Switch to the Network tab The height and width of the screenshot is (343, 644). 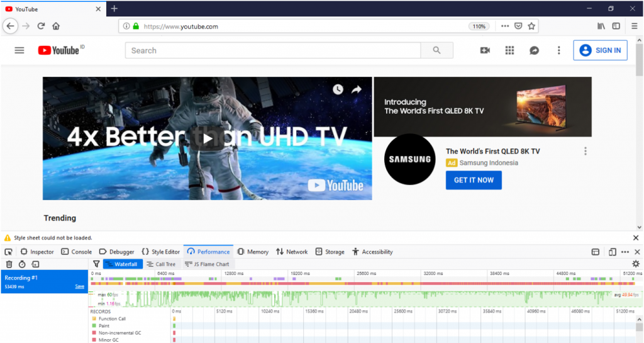coord(292,252)
